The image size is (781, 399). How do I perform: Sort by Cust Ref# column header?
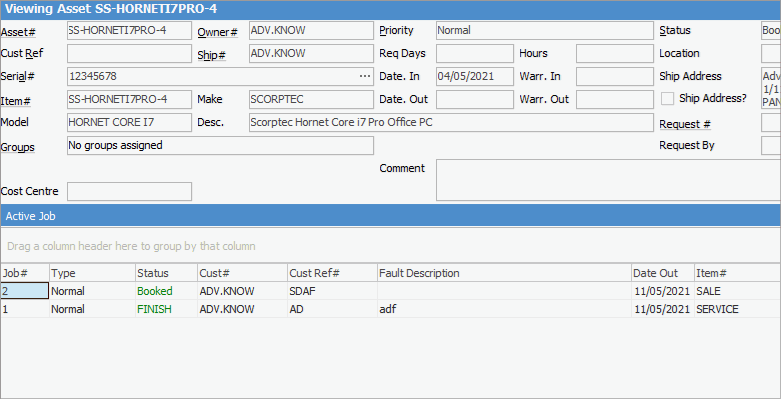click(x=332, y=273)
